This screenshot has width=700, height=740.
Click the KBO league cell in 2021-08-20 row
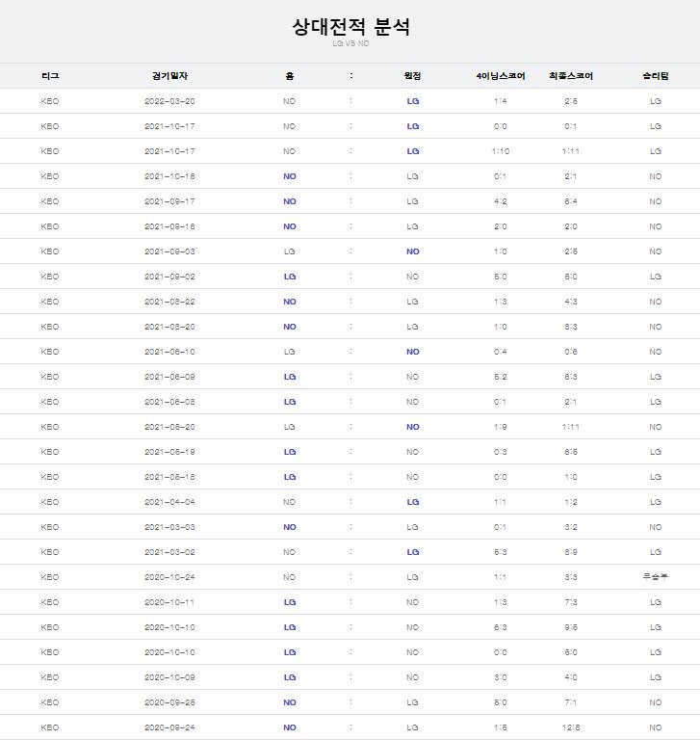point(50,326)
